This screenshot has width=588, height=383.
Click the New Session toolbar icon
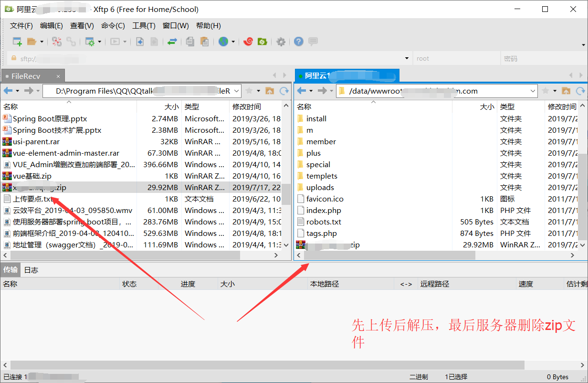pyautogui.click(x=17, y=42)
